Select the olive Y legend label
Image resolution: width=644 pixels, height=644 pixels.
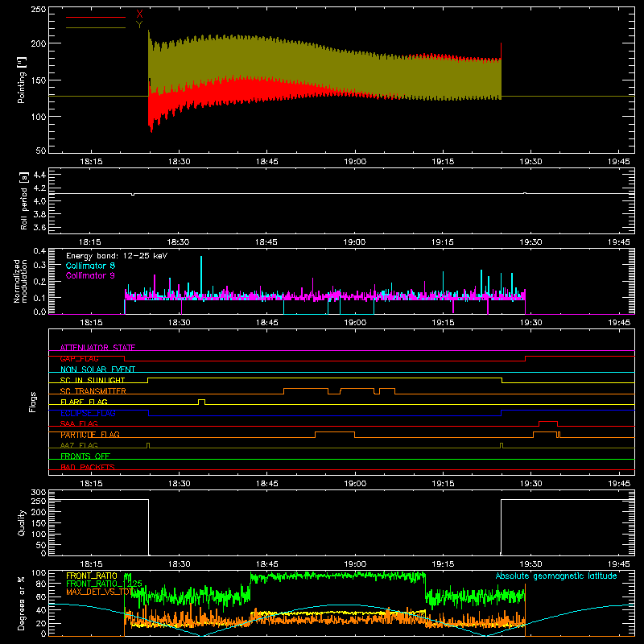coord(139,25)
